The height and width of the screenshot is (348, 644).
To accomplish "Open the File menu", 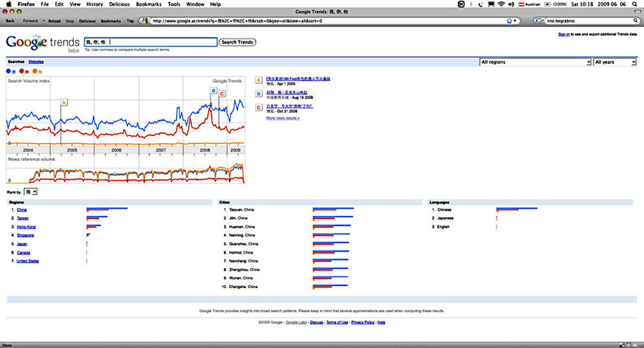I will click(x=45, y=4).
